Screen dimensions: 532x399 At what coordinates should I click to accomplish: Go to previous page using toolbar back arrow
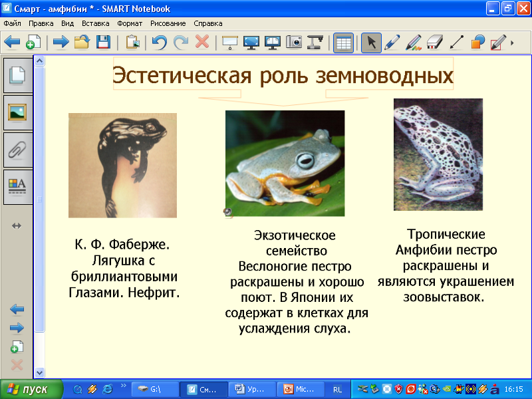tap(12, 43)
